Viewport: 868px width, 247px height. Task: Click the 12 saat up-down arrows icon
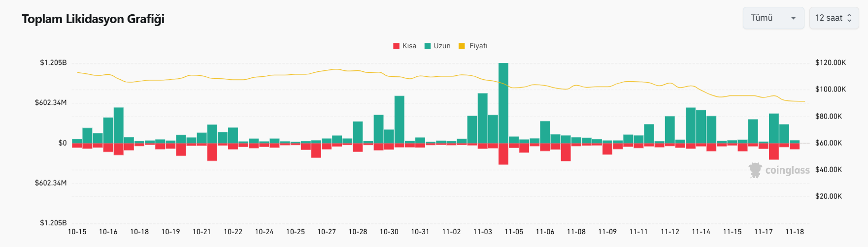(849, 18)
